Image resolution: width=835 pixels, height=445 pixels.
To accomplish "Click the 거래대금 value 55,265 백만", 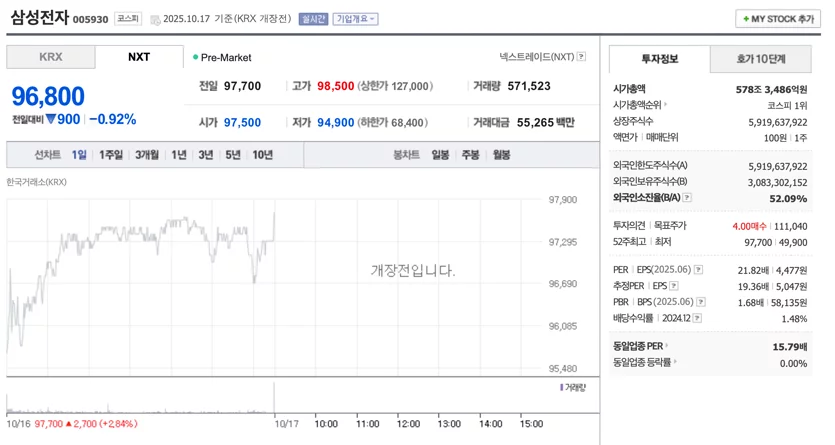I will click(x=546, y=122).
